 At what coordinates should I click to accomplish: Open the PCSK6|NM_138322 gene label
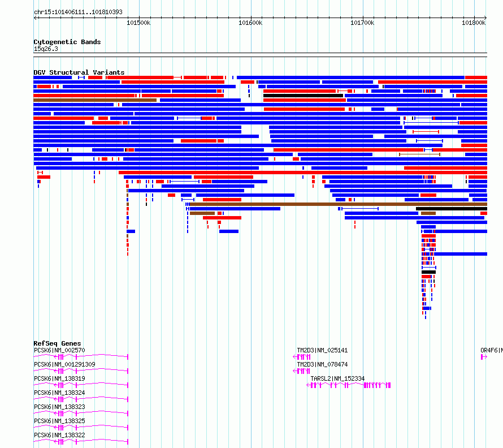click(59, 435)
